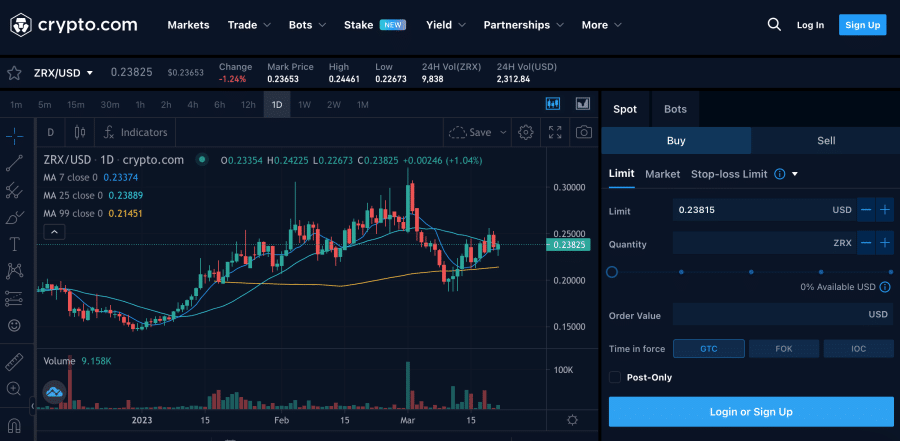Expand the Bots menu
This screenshot has height=441, width=900.
tap(307, 25)
